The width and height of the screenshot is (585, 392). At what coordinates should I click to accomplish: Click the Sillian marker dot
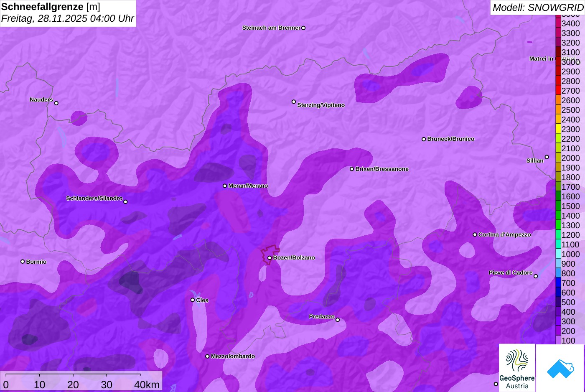[547, 157]
